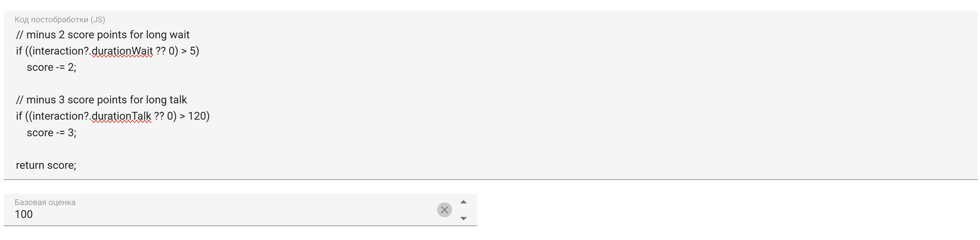Click the 'return score;' line
Image resolution: width=980 pixels, height=240 pixels.
point(46,165)
